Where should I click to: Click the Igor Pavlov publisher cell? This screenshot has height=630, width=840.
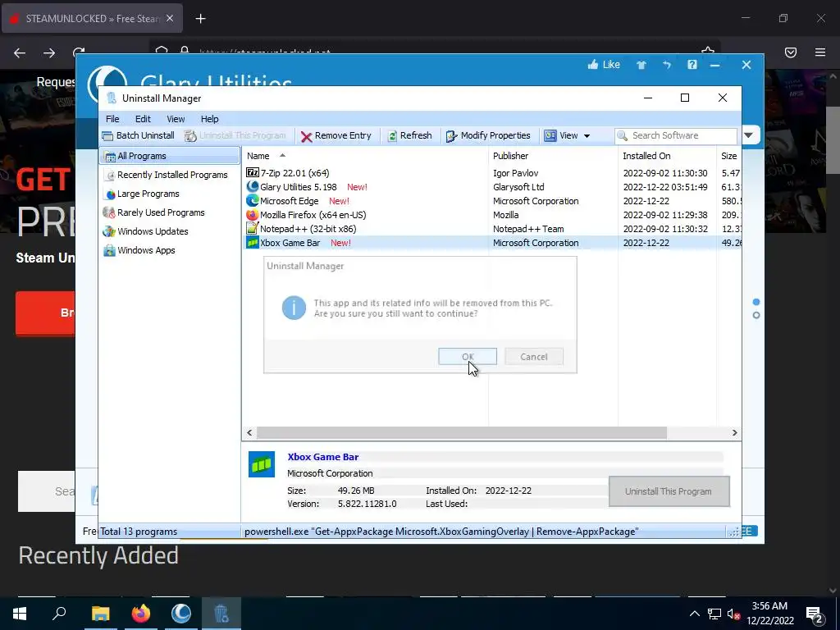(x=515, y=173)
